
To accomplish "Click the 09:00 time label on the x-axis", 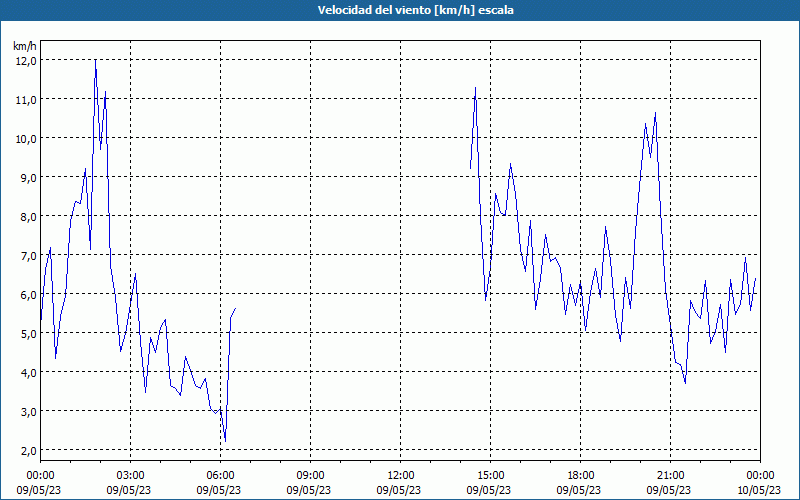I will tap(310, 476).
